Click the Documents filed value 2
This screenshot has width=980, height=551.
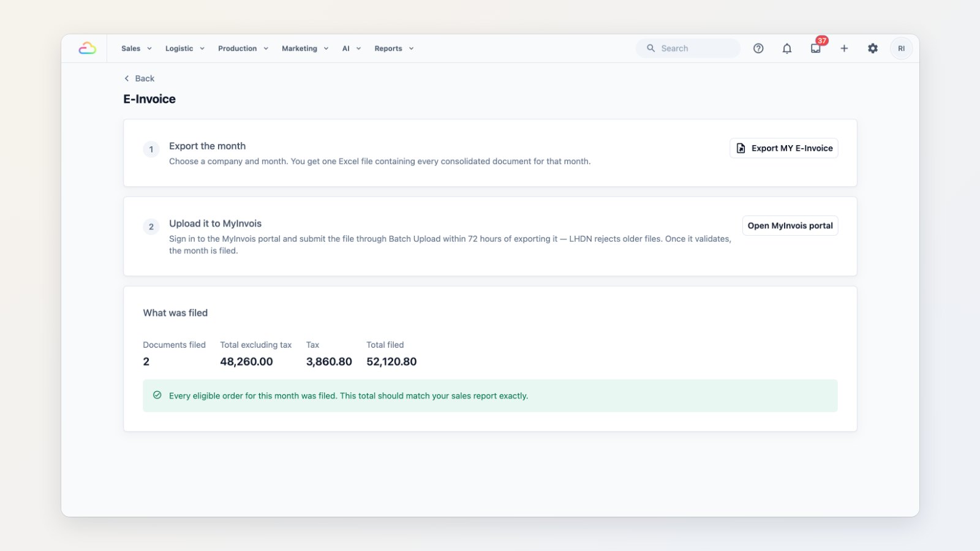[x=146, y=362]
